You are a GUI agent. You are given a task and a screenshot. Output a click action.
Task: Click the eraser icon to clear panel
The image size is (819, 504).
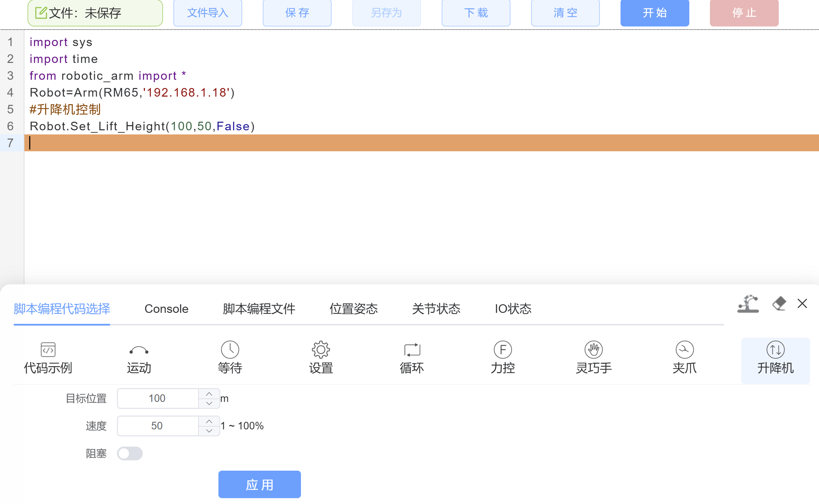coord(780,304)
